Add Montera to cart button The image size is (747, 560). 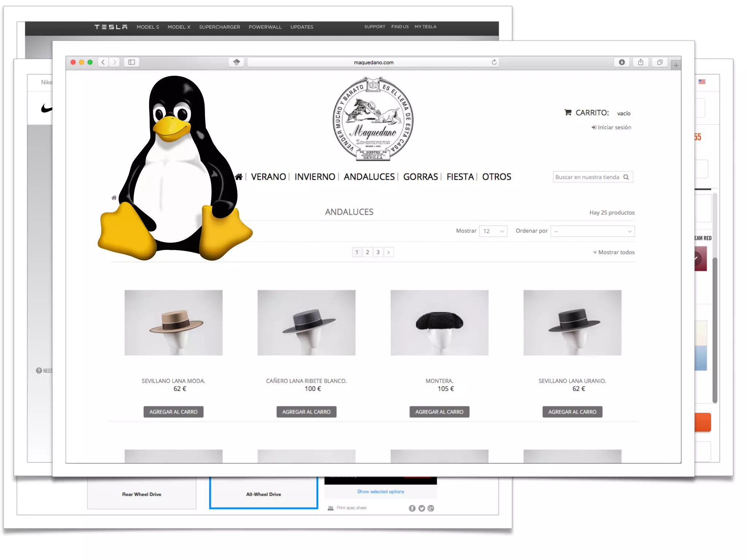tap(439, 412)
